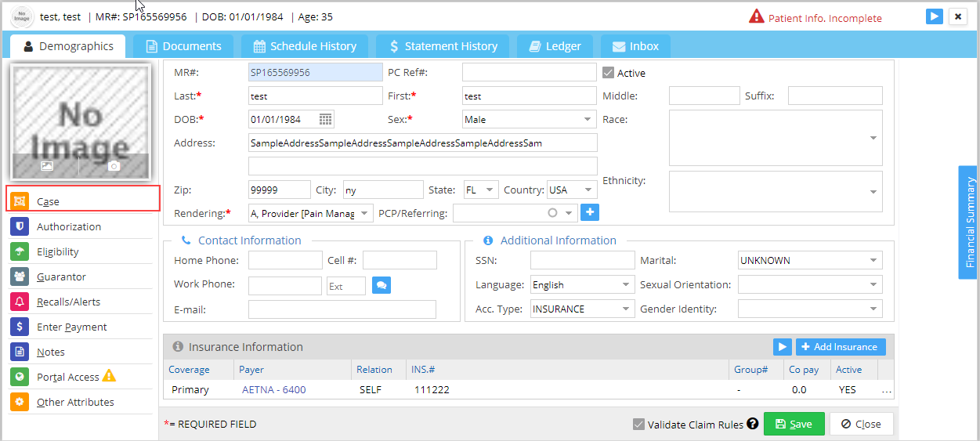Click the SSN input field
This screenshot has width=980, height=441.
(x=582, y=261)
